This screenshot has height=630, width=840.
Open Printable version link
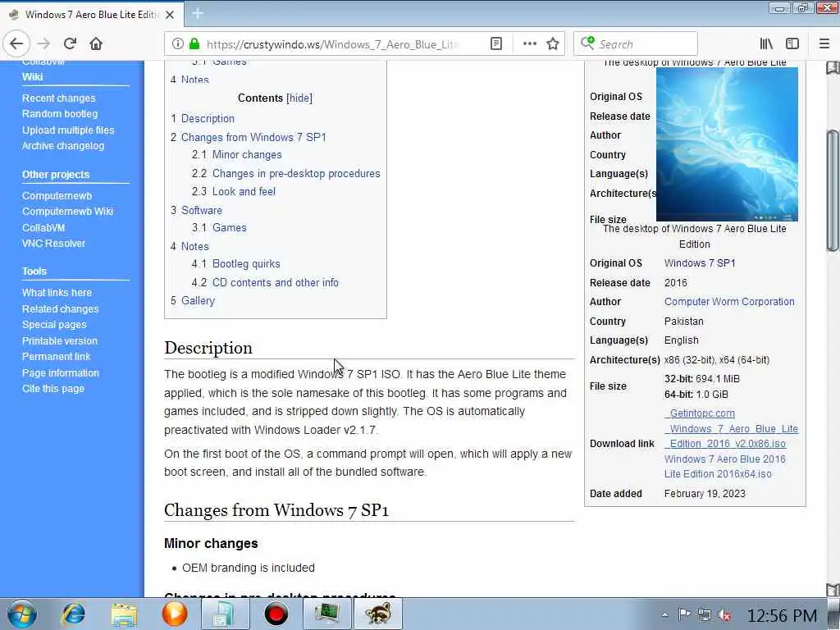click(59, 341)
